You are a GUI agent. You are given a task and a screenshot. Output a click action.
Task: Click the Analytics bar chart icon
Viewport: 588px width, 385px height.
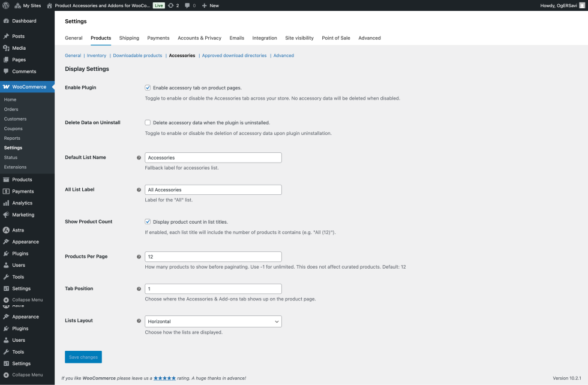click(x=6, y=203)
